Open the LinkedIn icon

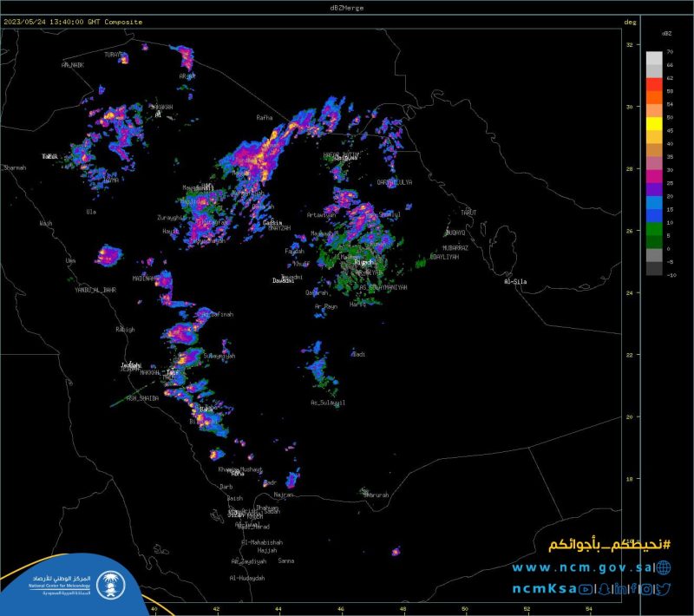[x=621, y=590]
